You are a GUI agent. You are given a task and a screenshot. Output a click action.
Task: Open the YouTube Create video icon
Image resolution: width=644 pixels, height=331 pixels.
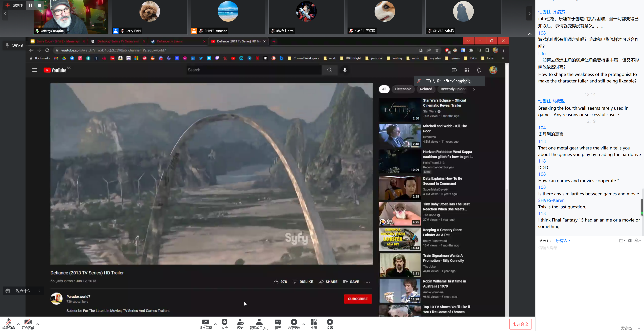[x=454, y=70]
